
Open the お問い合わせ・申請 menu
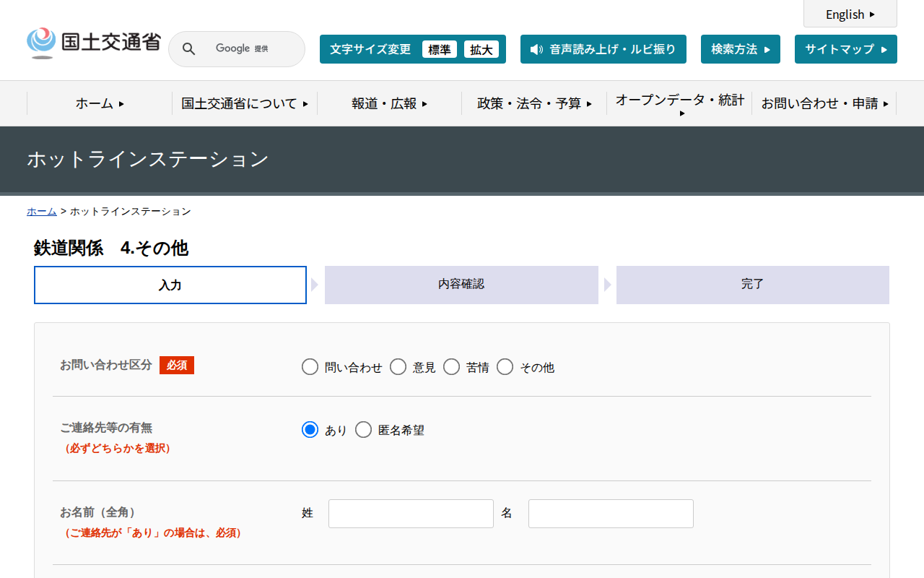824,103
